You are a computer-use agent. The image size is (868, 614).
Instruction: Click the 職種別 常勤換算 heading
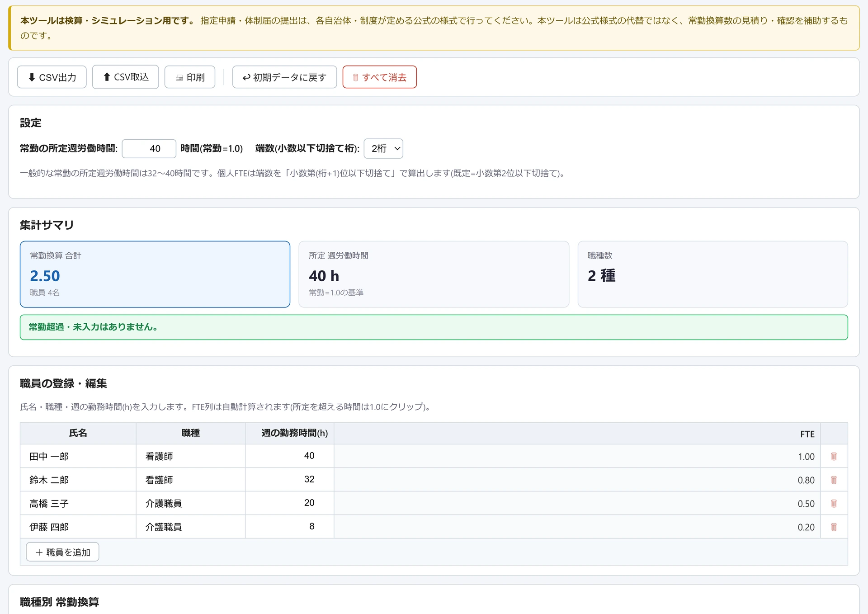(x=59, y=602)
